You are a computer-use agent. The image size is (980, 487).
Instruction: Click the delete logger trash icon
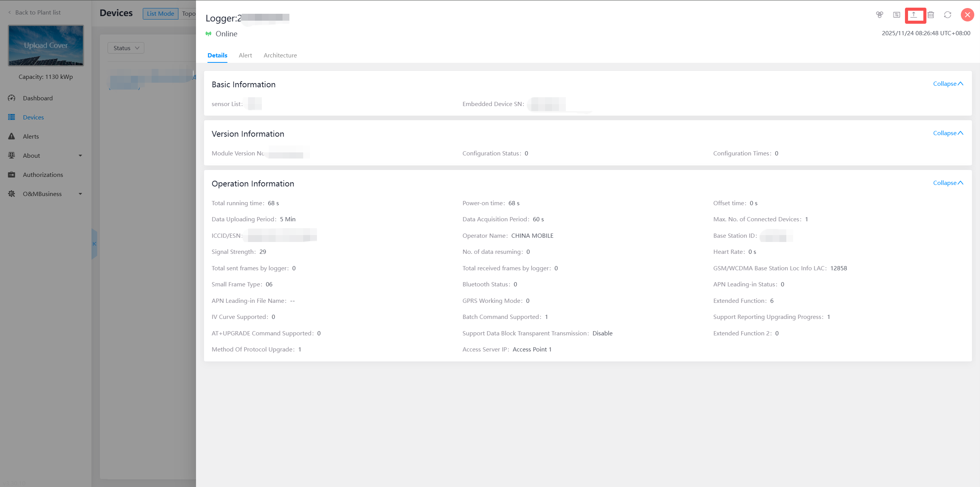coord(931,15)
